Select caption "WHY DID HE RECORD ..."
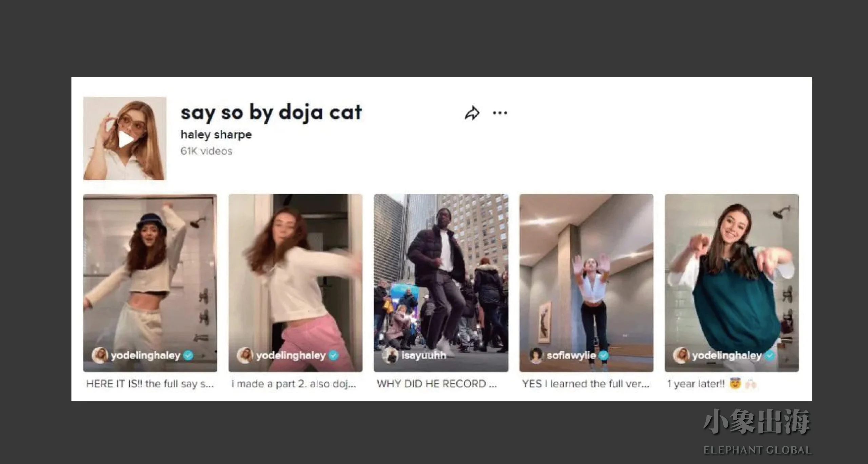 [437, 384]
